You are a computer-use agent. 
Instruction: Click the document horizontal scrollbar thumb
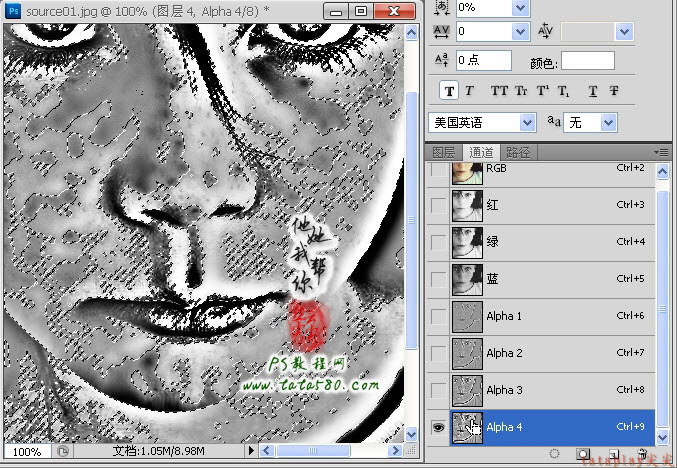click(313, 451)
